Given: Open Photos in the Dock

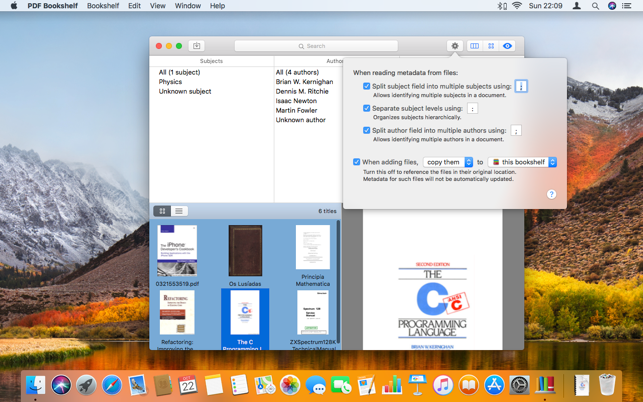Looking at the screenshot, I should tap(290, 386).
